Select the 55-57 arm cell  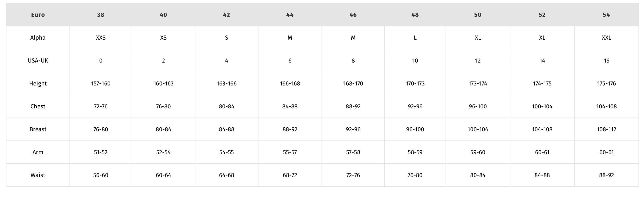coord(290,152)
